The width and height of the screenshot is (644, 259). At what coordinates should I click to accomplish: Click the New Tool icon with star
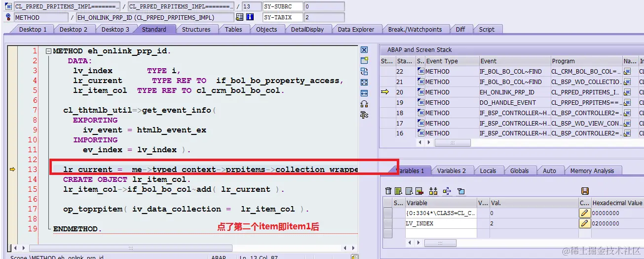364,61
